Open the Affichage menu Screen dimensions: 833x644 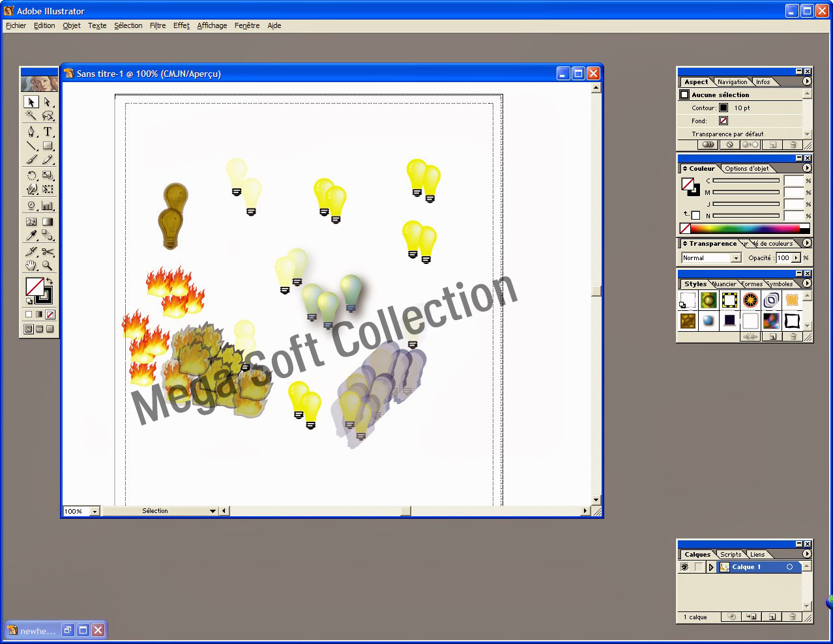[212, 25]
